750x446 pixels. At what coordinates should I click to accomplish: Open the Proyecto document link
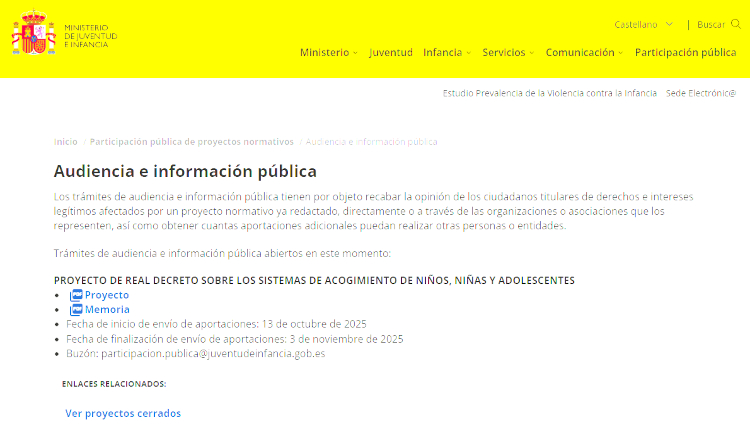pyautogui.click(x=107, y=295)
